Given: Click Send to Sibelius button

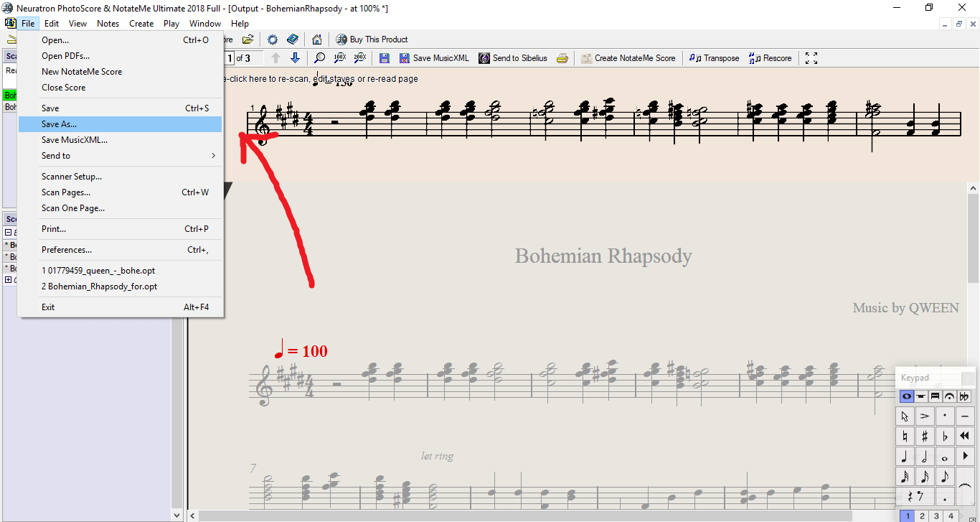Looking at the screenshot, I should click(x=513, y=58).
